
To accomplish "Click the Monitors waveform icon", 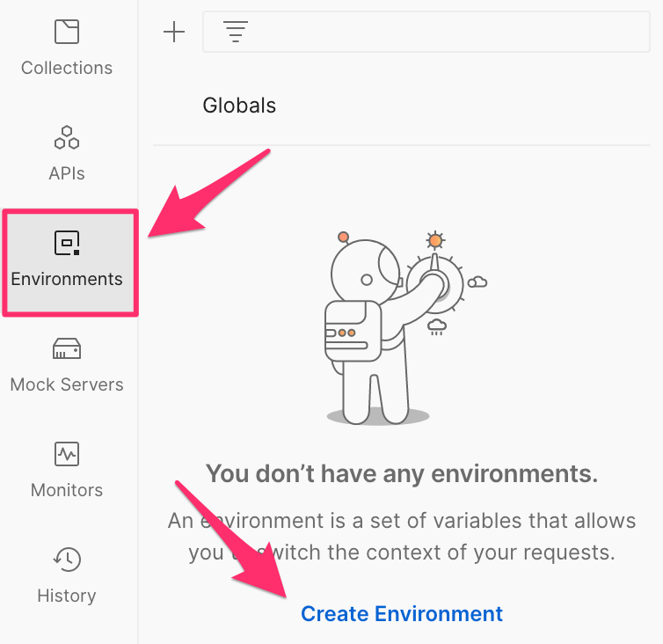I will point(67,455).
